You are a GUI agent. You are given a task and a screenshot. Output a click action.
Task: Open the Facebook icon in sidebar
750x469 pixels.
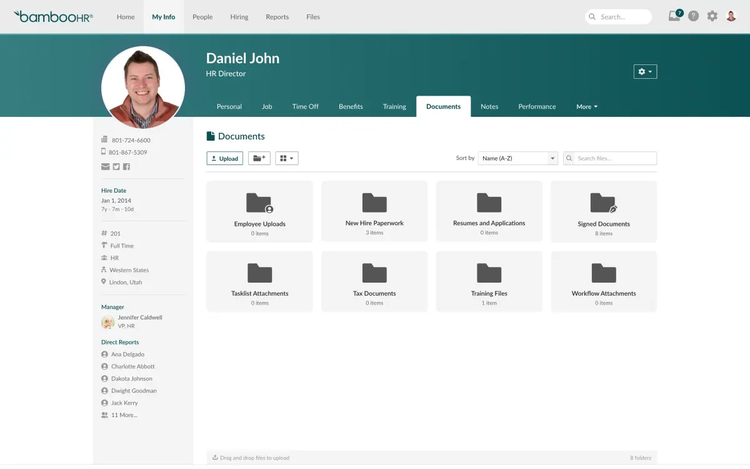click(126, 166)
